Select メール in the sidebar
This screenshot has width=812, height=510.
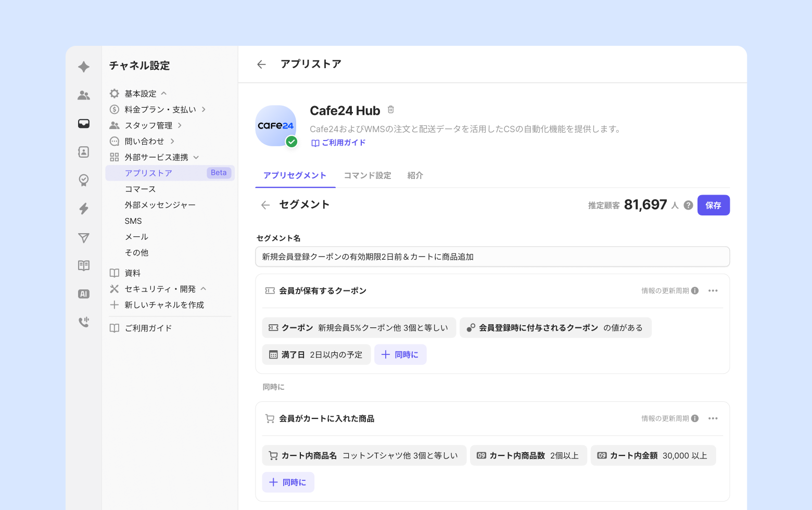point(136,237)
